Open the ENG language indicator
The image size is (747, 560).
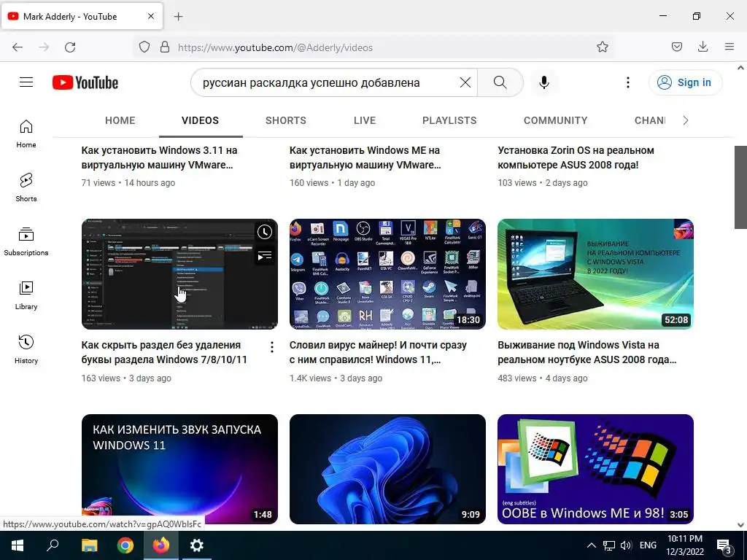[x=648, y=545]
